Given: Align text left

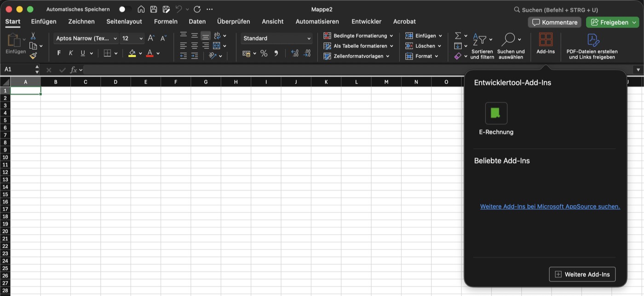Looking at the screenshot, I should coord(184,46).
